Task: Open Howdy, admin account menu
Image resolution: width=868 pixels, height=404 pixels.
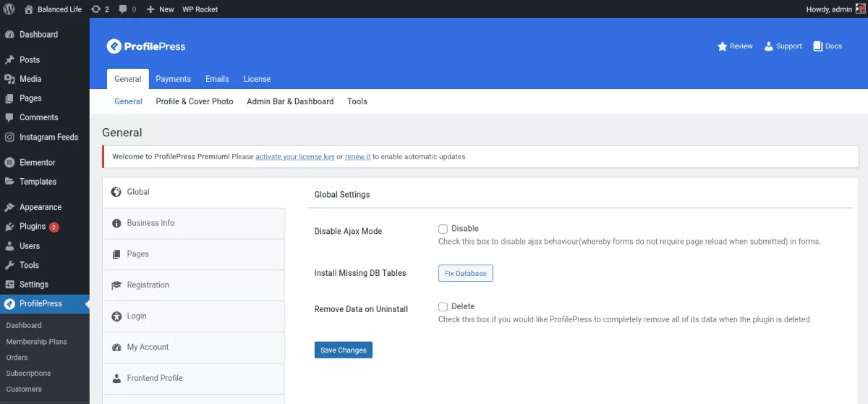Action: tap(835, 9)
